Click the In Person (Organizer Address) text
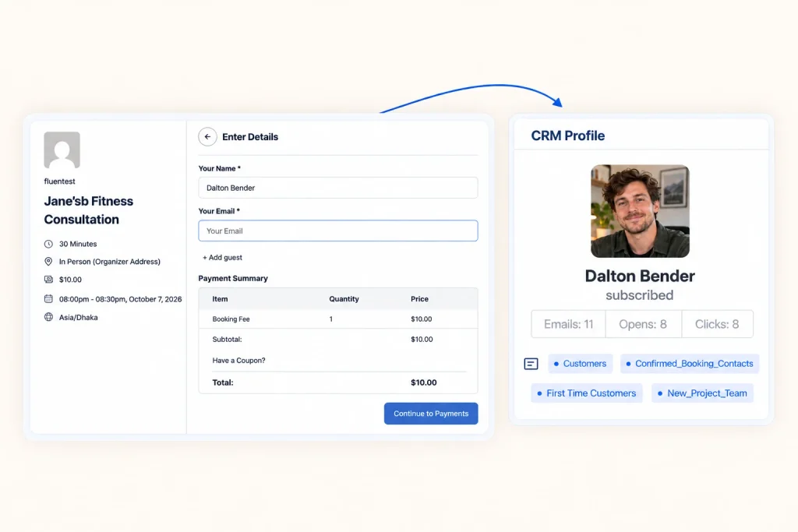The height and width of the screenshot is (532, 798). 109,262
